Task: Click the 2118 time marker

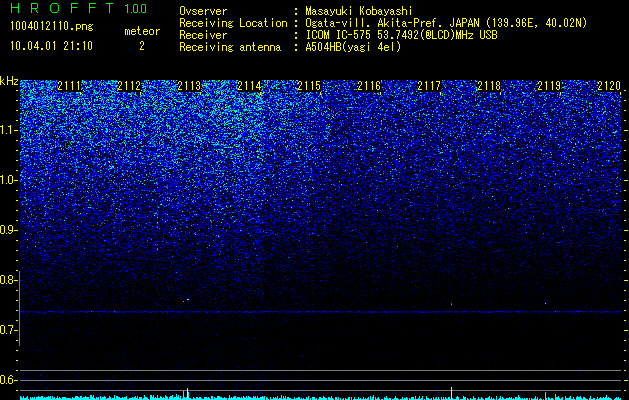Action: (489, 86)
